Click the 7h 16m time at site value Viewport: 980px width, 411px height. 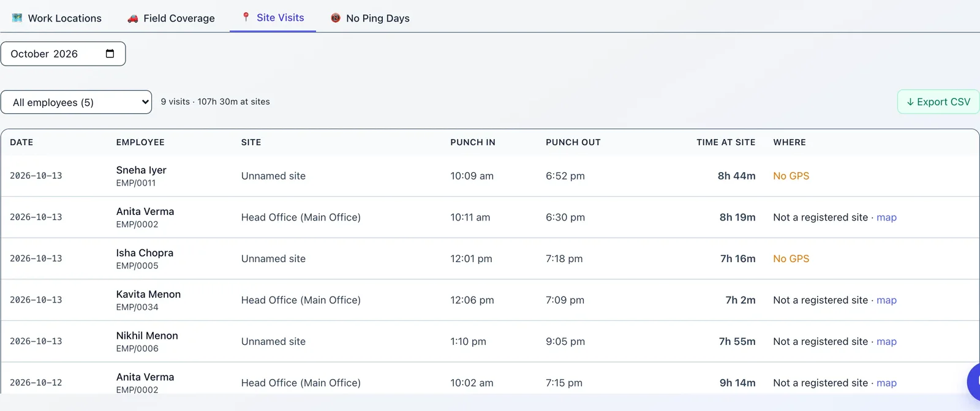pos(737,259)
